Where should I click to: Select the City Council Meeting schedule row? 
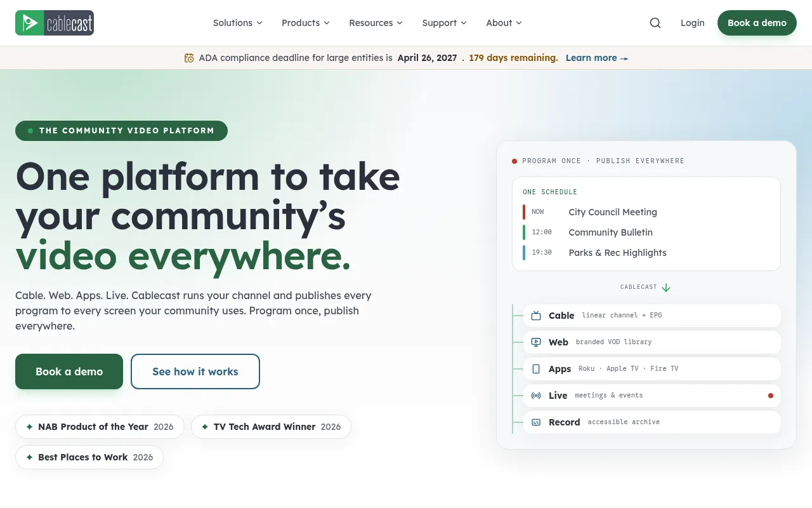646,212
